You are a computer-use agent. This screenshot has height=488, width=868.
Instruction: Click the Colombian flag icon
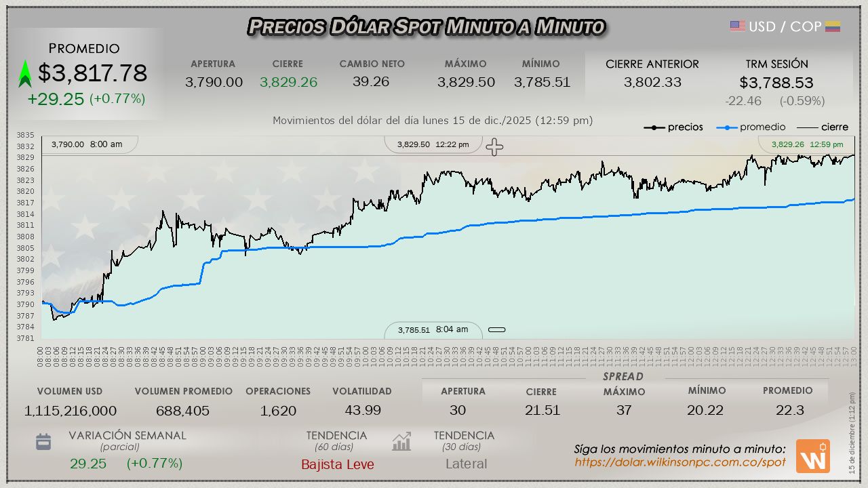pyautogui.click(x=833, y=26)
